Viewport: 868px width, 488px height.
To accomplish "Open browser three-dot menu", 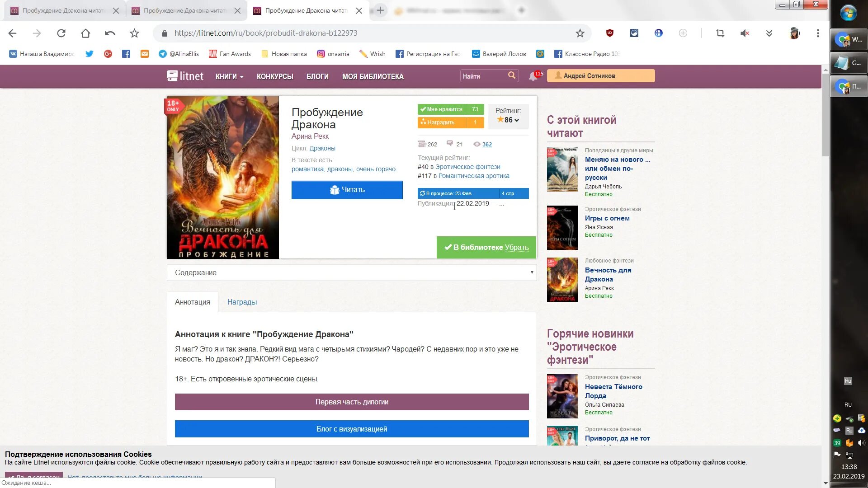I will [x=817, y=33].
